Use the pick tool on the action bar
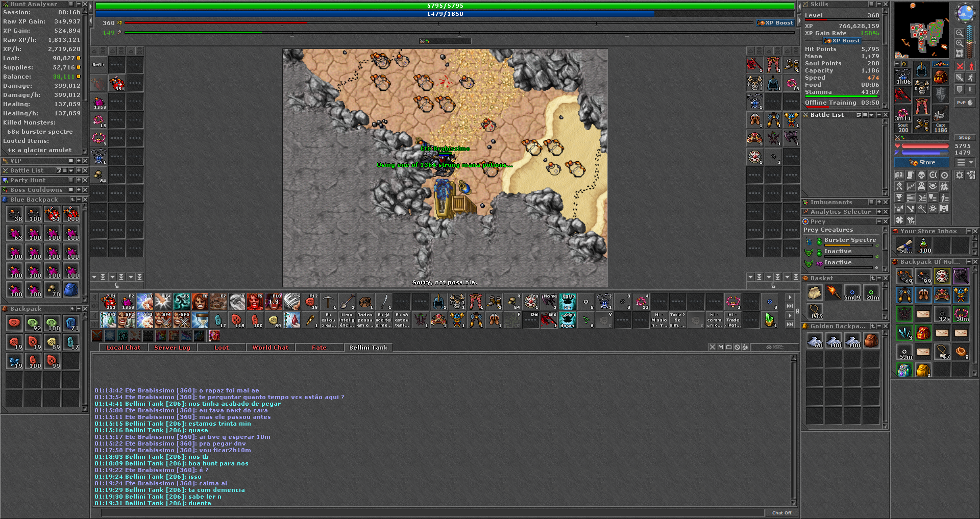Viewport: 980px width, 519px height. [329, 302]
